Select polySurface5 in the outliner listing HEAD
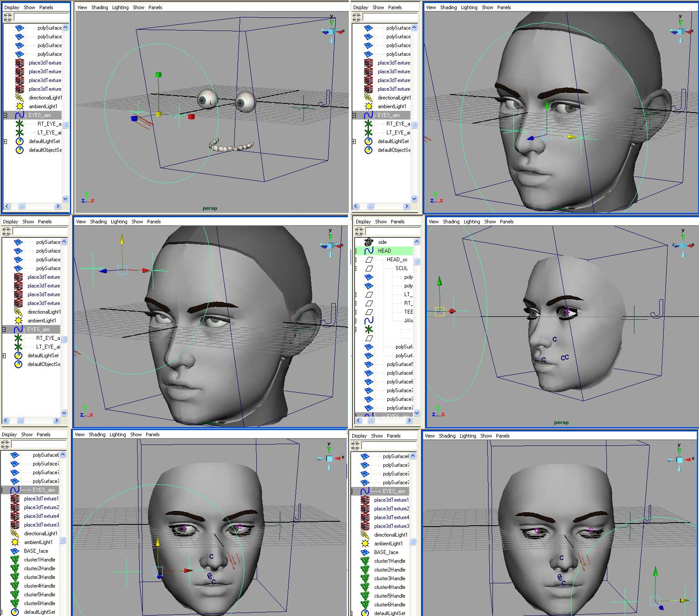 (x=399, y=364)
